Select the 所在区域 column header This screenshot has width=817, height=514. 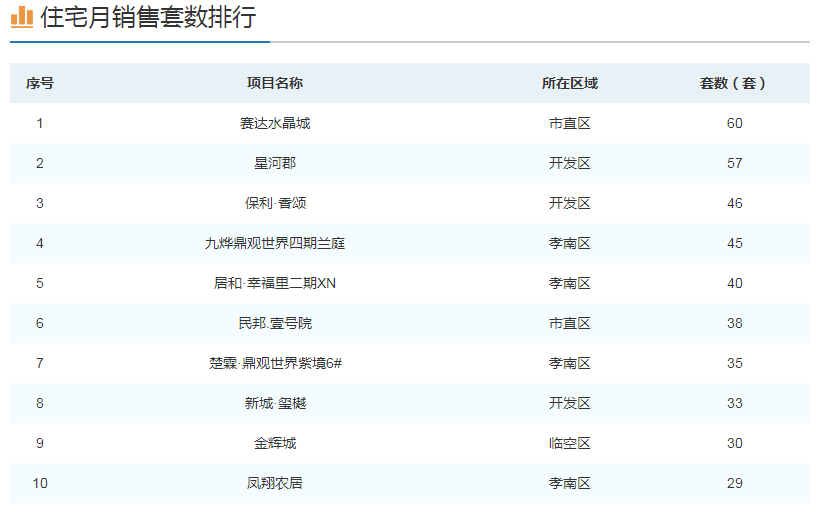click(x=569, y=83)
